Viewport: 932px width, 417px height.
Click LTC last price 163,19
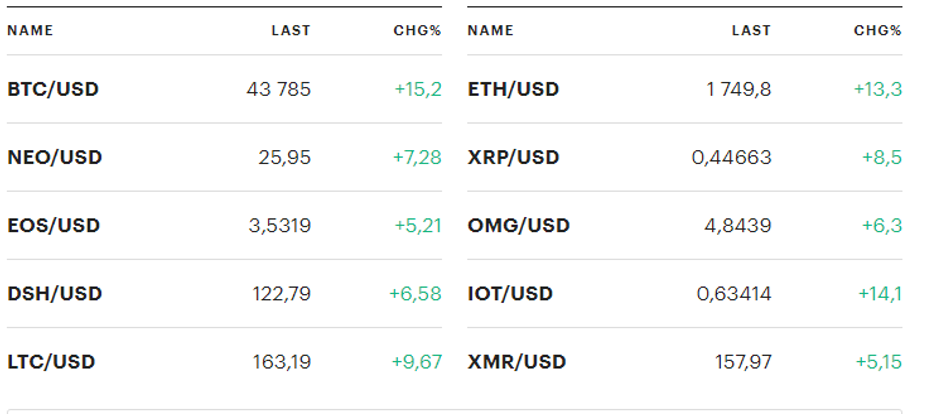[x=281, y=361]
